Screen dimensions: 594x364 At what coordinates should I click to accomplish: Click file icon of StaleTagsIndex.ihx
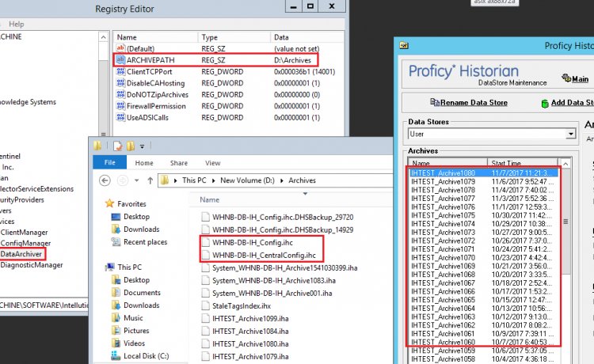click(x=205, y=305)
